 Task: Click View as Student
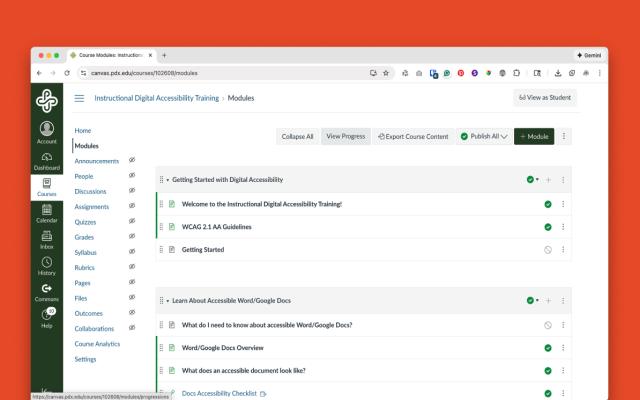click(x=545, y=98)
